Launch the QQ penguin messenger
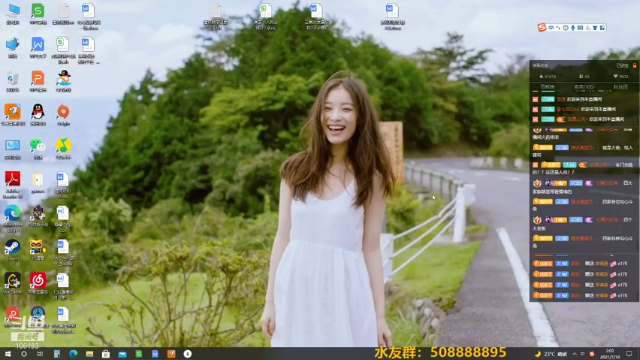This screenshot has width=640, height=360. tap(38, 114)
